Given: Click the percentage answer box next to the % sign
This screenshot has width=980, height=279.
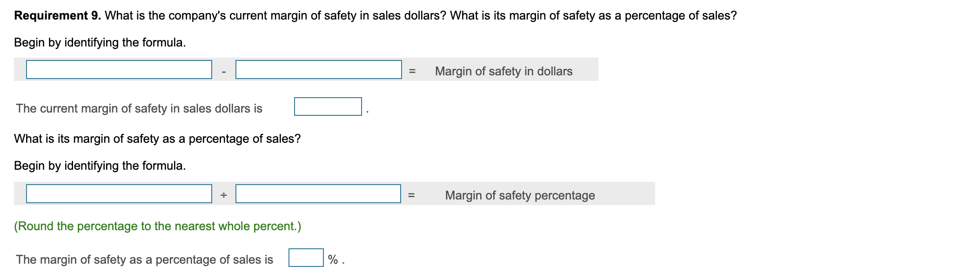Looking at the screenshot, I should [x=305, y=258].
